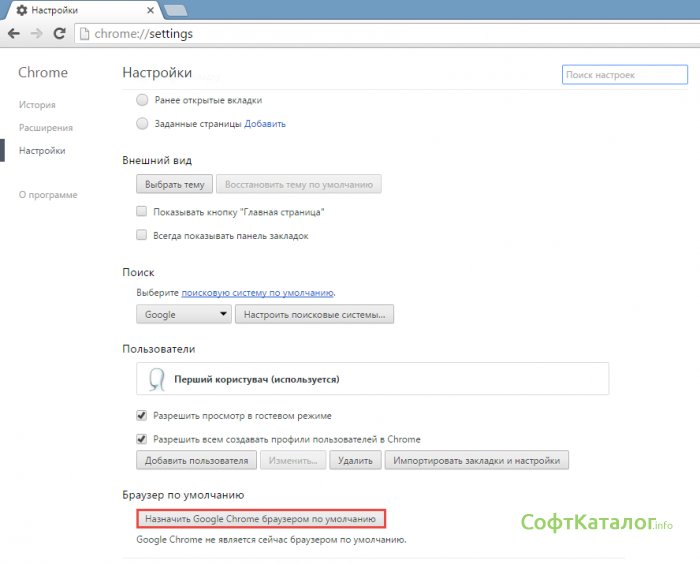The image size is (700, 564).
Task: Open История in the sidebar
Action: (37, 104)
